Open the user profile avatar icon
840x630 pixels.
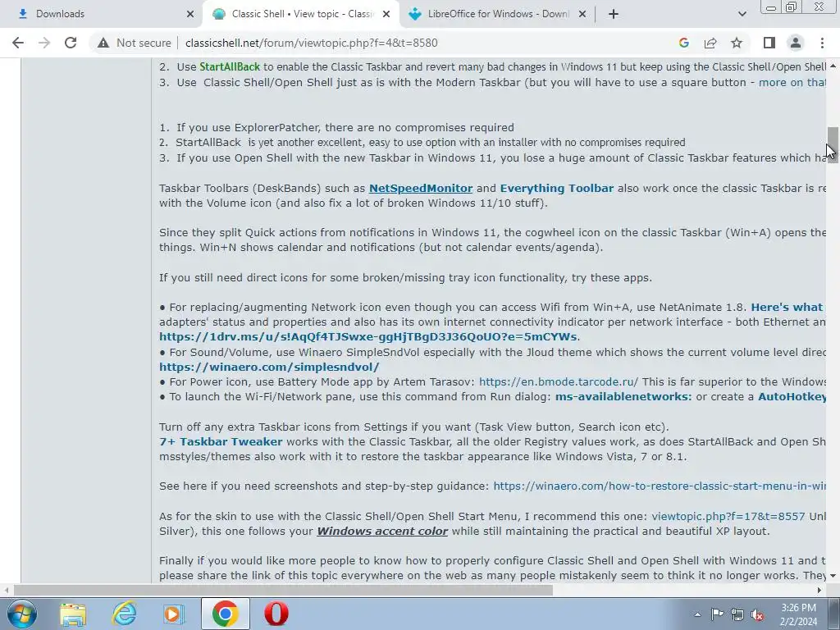[796, 43]
